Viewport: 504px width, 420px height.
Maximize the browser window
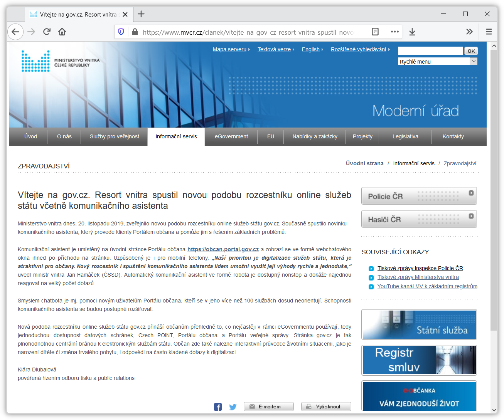[465, 14]
